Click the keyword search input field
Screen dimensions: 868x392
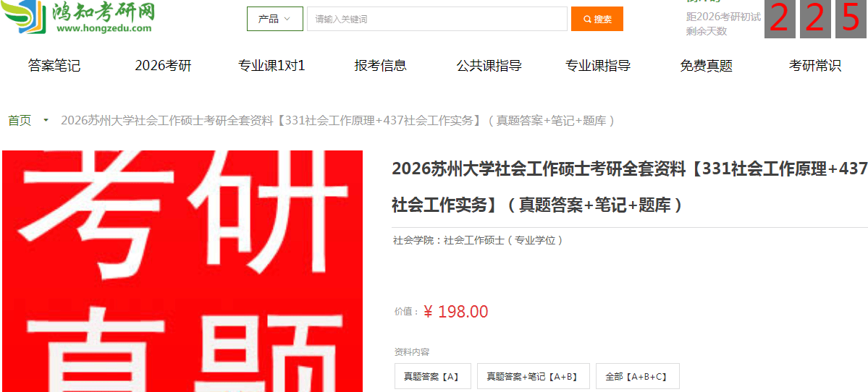pos(437,19)
